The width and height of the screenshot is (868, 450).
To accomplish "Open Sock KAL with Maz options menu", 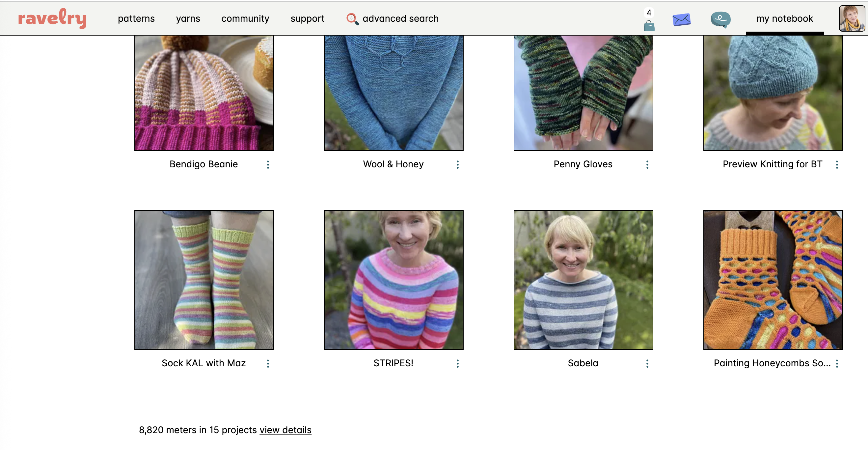I will pos(268,363).
